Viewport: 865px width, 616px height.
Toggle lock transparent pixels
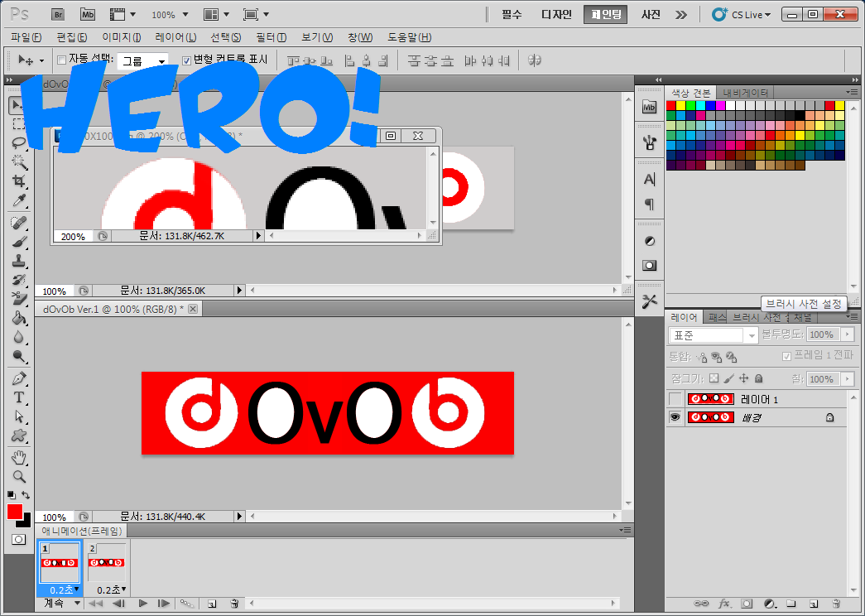pos(714,378)
